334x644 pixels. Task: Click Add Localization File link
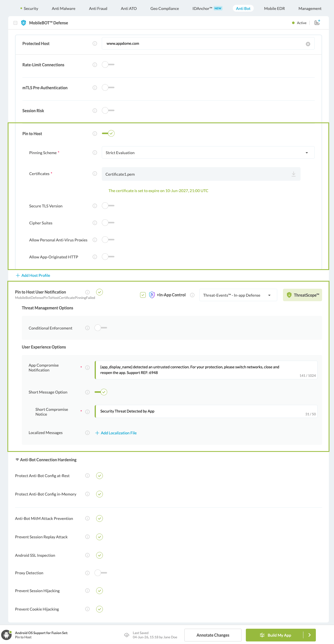(x=116, y=433)
